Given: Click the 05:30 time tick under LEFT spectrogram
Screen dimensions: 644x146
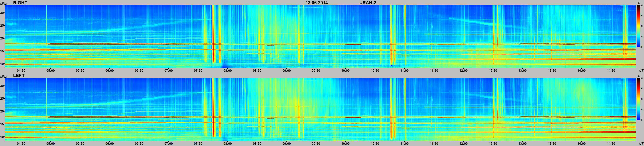Looking at the screenshot, I should [x=80, y=144].
